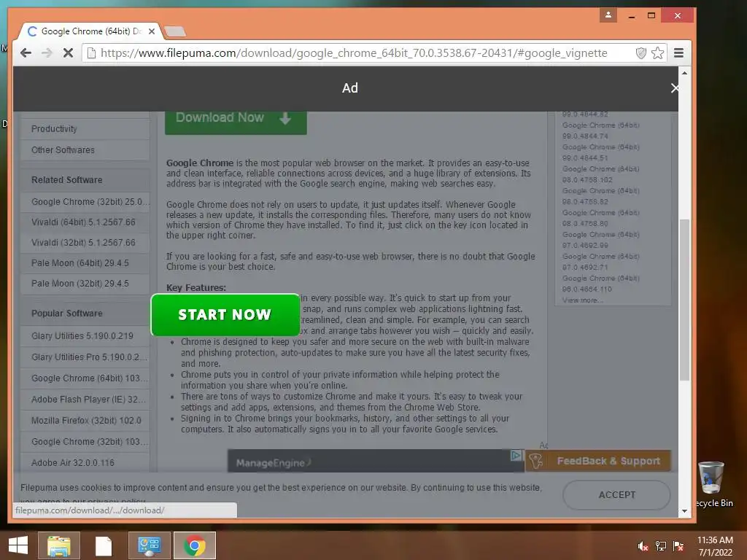Open FeedBack & Support button

[x=598, y=461]
